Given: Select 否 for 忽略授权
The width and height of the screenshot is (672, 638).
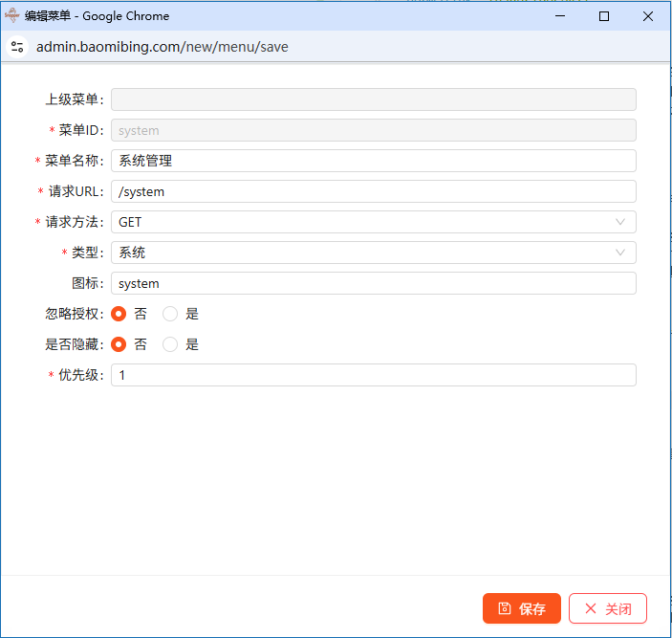Looking at the screenshot, I should (x=119, y=314).
